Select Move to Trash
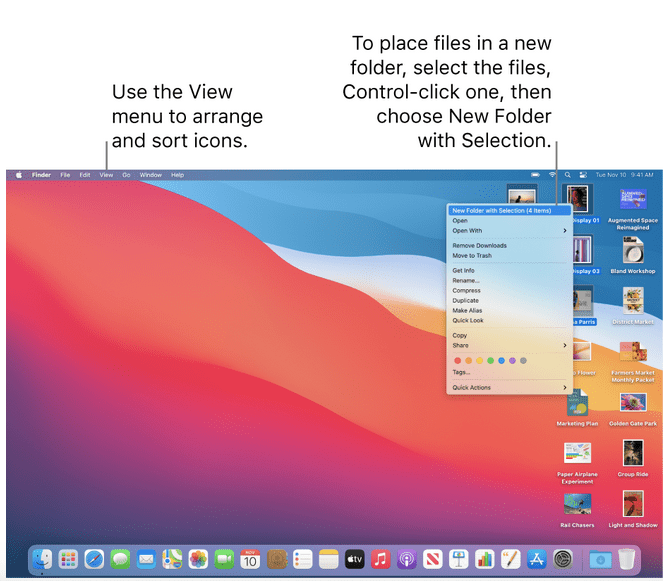The width and height of the screenshot is (663, 581). (x=510, y=255)
